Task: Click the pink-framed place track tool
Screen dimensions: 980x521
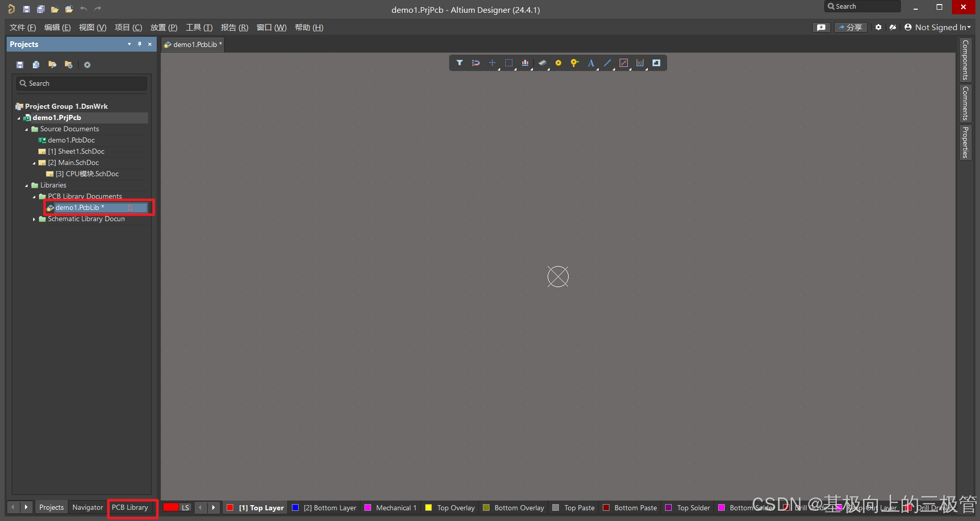Action: (624, 63)
